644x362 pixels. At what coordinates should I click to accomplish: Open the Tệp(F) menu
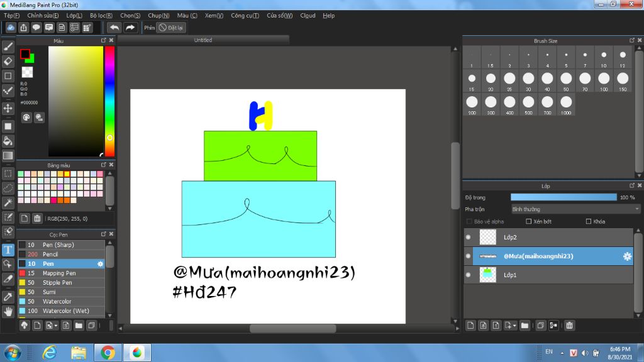pos(11,16)
